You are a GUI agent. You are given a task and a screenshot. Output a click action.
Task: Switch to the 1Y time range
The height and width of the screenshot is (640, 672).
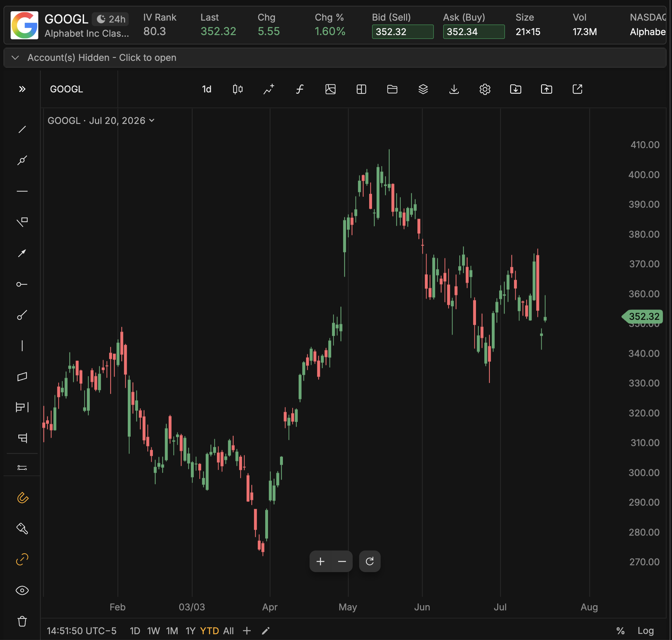[x=190, y=631]
